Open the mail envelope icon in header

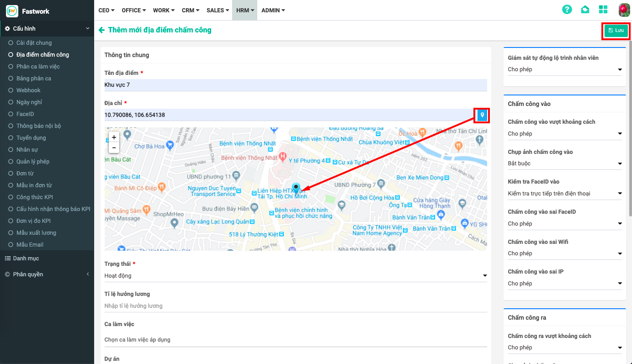585,10
